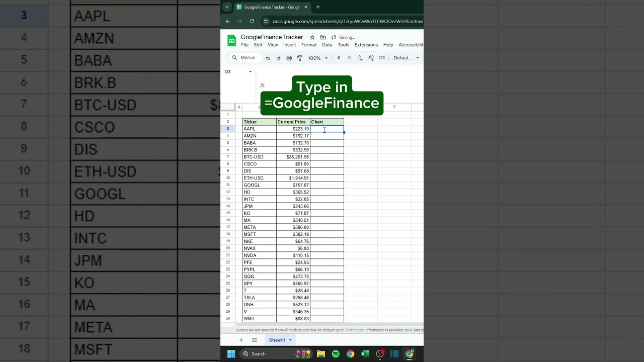This screenshot has height=362, width=644.
Task: Open the Extensions menu
Action: [366, 45]
